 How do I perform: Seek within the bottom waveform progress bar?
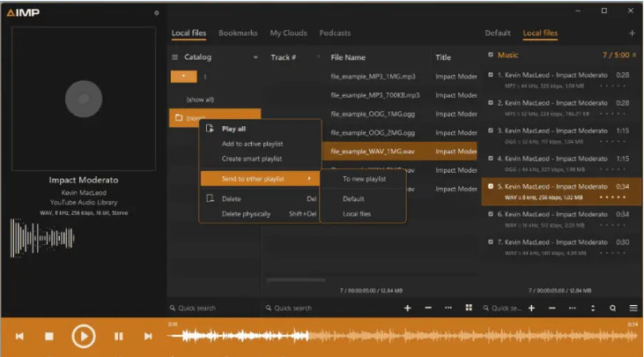(x=403, y=336)
